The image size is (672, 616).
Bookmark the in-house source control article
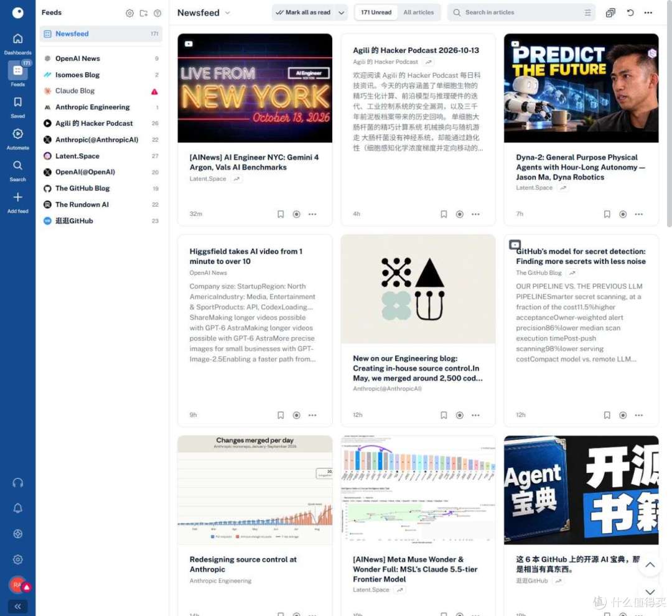coord(444,415)
